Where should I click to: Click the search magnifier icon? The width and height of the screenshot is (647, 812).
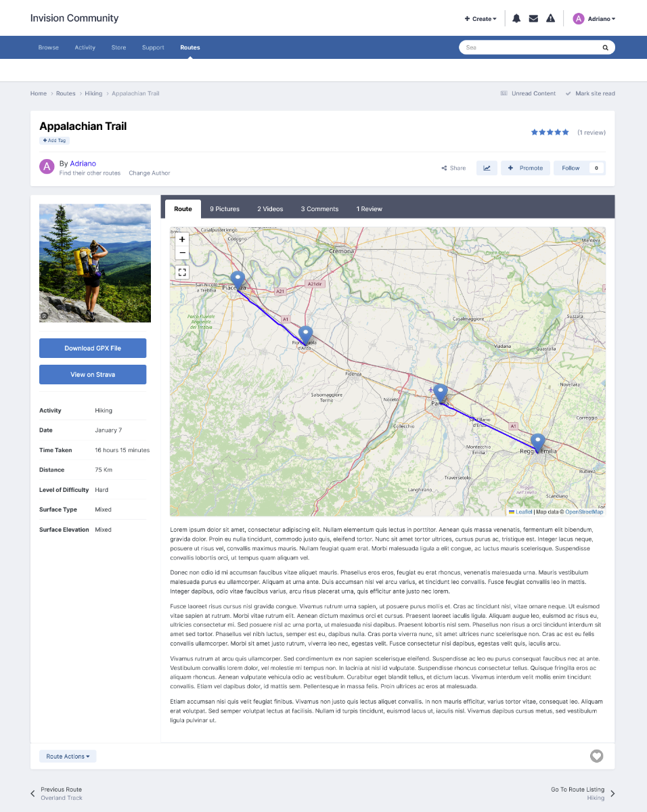click(x=605, y=47)
